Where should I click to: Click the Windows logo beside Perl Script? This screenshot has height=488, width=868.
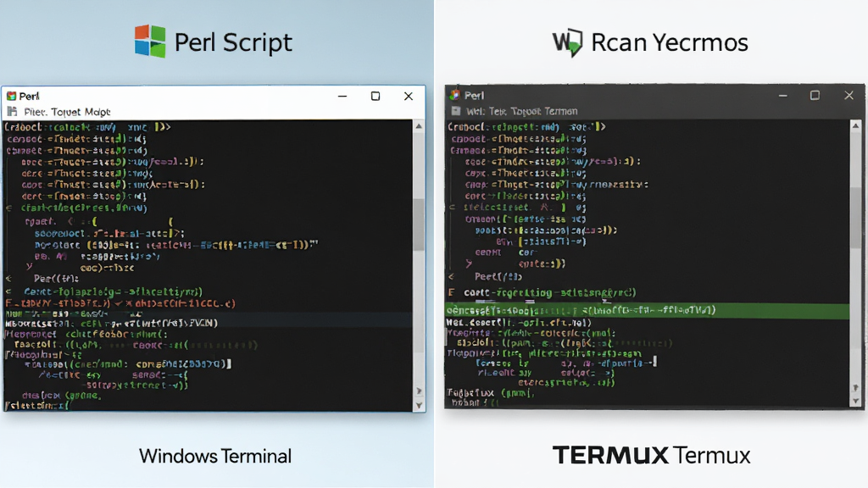[150, 41]
